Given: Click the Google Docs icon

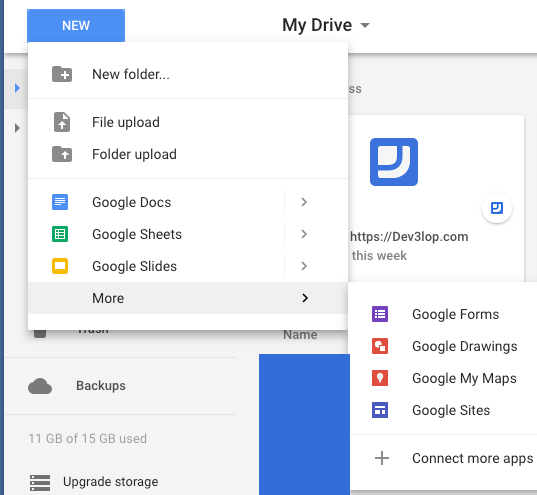Looking at the screenshot, I should point(60,202).
